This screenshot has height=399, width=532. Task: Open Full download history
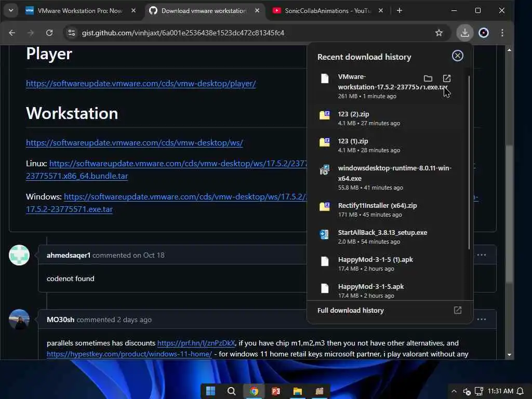point(390,311)
